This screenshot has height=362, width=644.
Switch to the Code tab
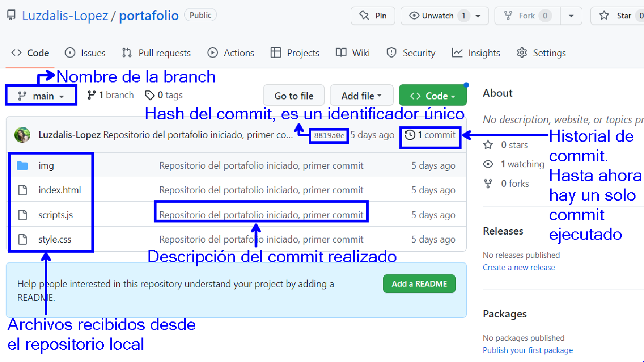[31, 53]
